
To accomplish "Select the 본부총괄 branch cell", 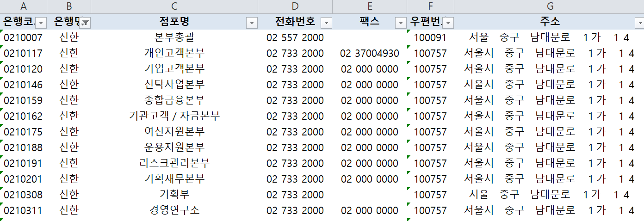I will pos(174,37).
